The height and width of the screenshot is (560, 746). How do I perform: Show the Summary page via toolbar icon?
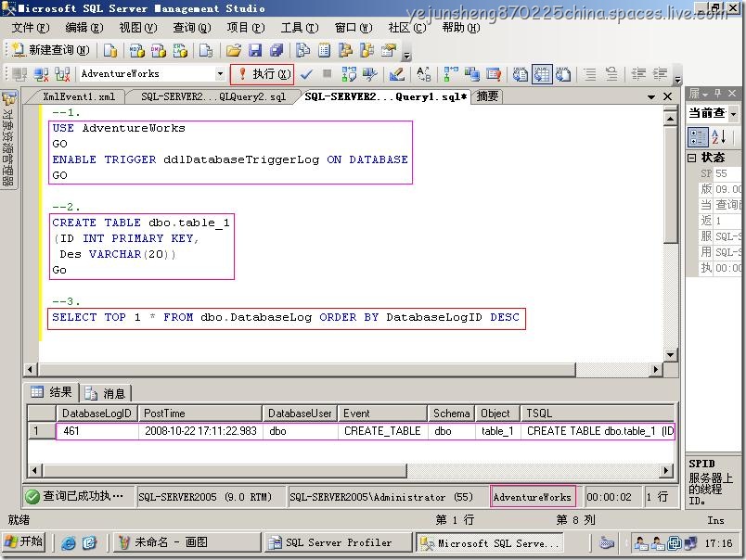324,50
